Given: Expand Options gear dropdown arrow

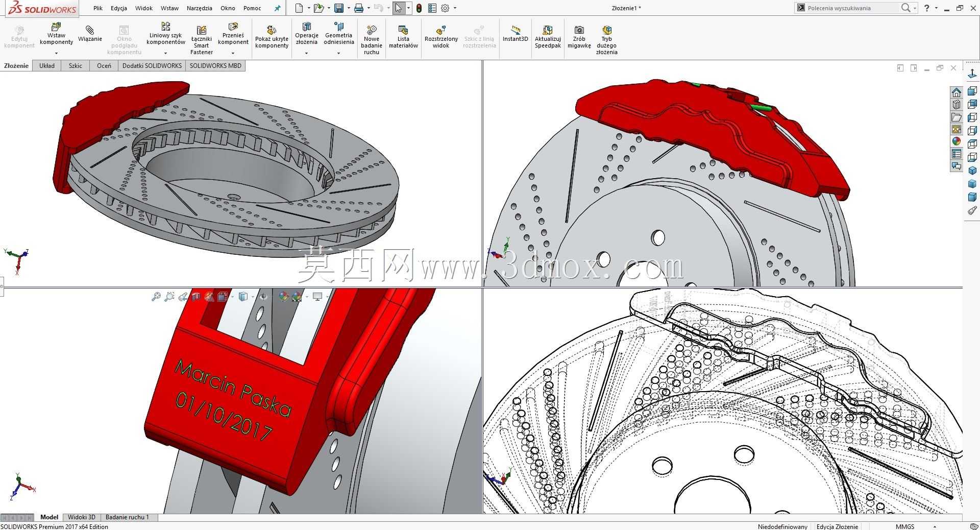Looking at the screenshot, I should pos(455,8).
